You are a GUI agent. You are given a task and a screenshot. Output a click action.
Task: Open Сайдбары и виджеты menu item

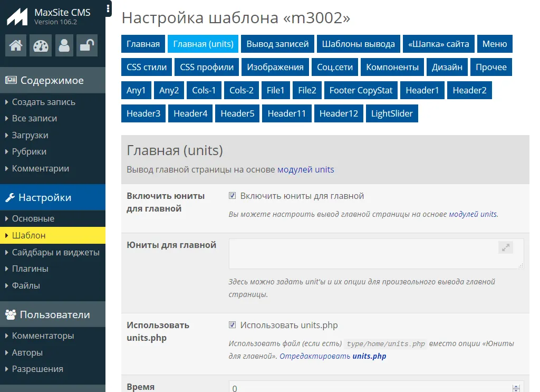[55, 252]
